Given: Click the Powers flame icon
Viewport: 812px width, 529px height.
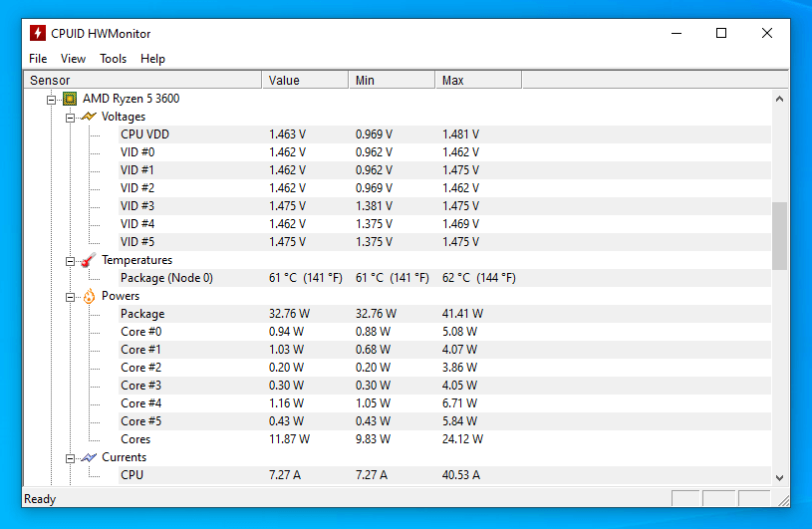Looking at the screenshot, I should [89, 296].
